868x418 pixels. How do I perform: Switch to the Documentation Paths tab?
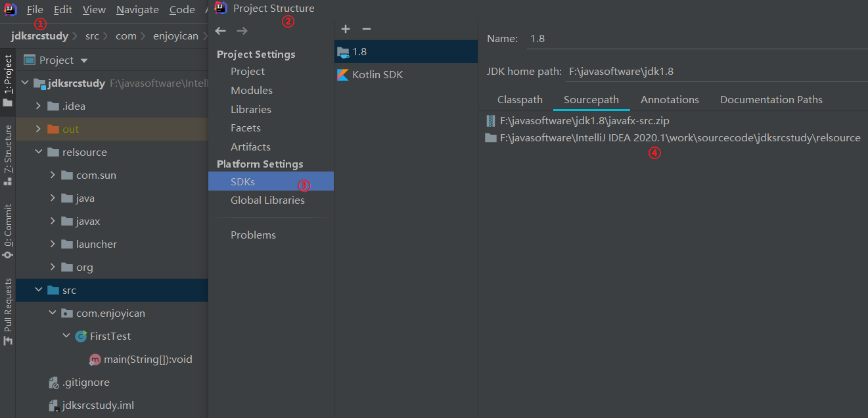(x=771, y=100)
